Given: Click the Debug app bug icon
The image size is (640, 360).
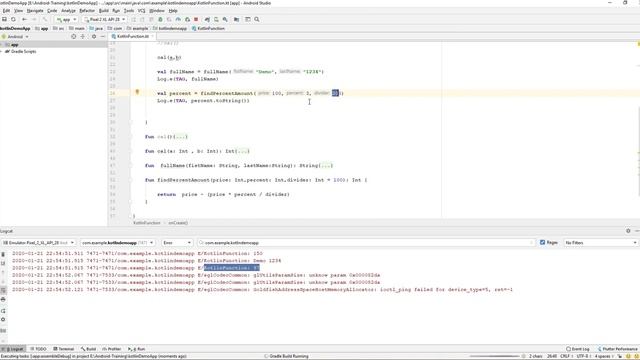Looking at the screenshot, I should click(x=160, y=19).
